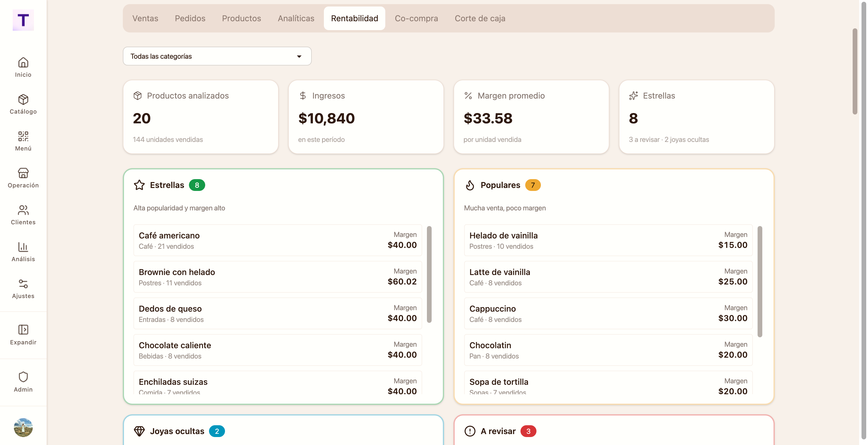868x445 pixels.
Task: Open the Operación store section
Action: click(x=23, y=178)
